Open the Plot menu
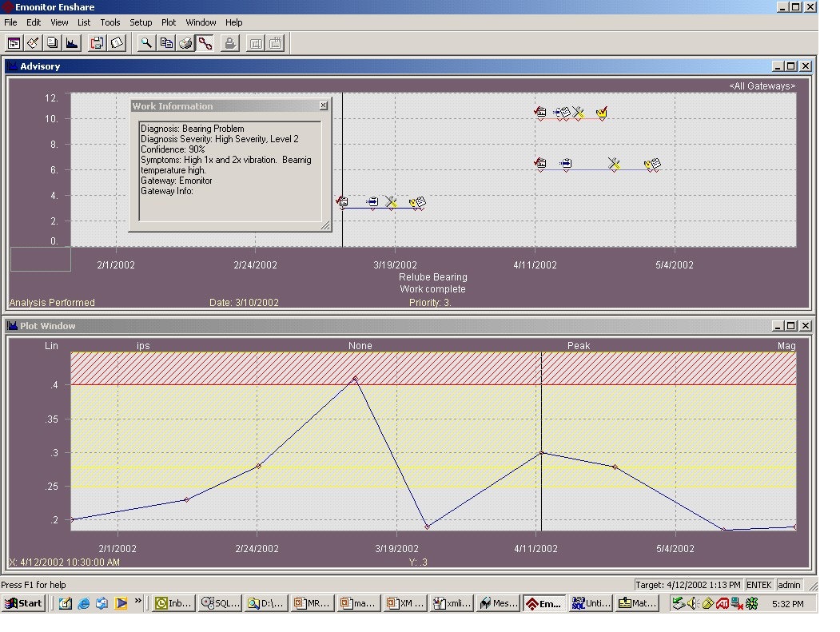840x632 pixels. [169, 22]
